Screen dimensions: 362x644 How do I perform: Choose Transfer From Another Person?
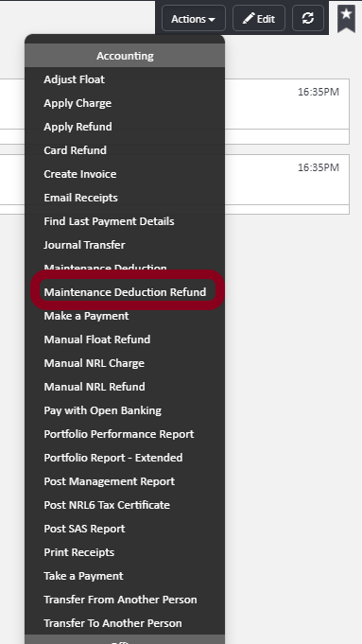120,600
